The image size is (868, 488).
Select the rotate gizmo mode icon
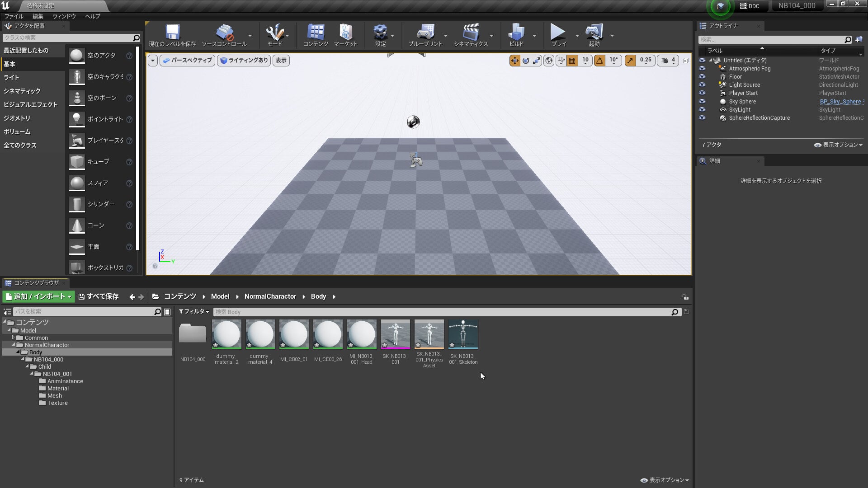point(526,61)
